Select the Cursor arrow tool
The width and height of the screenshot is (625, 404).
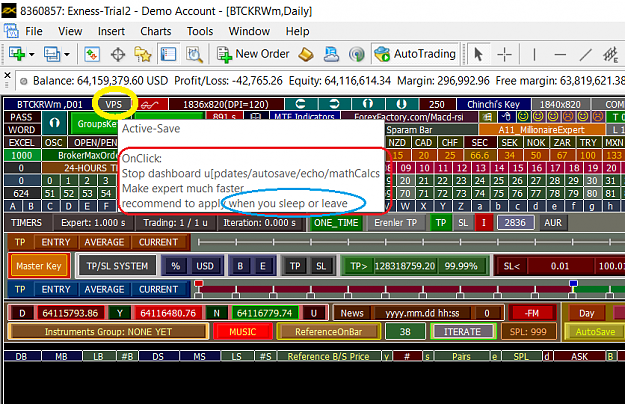478,54
